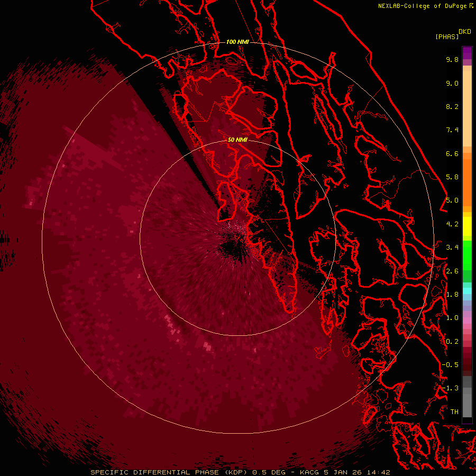Click the TH threshold label on the legend
476x476 pixels.
(454, 412)
